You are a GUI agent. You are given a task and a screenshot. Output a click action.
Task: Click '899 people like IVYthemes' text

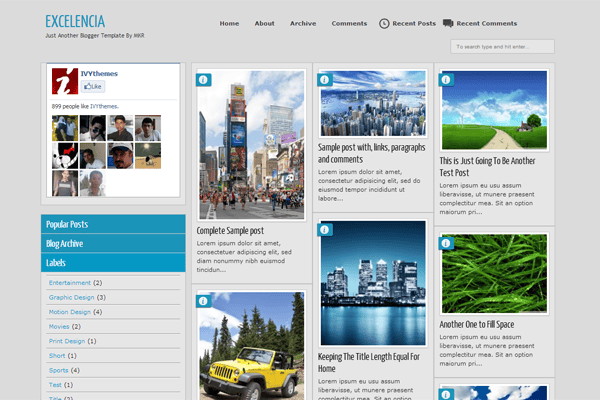tap(85, 106)
